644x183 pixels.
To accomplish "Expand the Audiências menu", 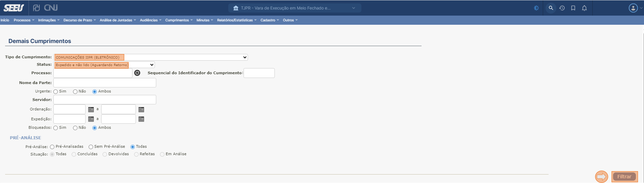I will 150,20.
